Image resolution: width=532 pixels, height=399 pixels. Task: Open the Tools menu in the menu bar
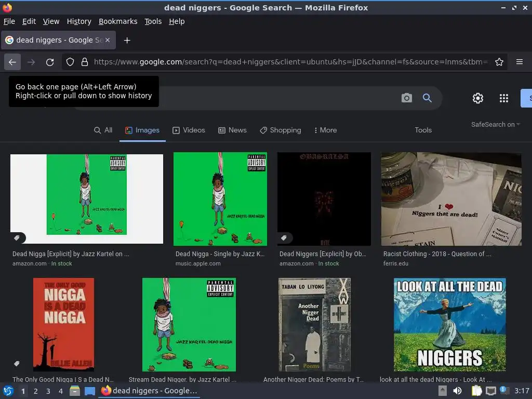click(x=153, y=21)
